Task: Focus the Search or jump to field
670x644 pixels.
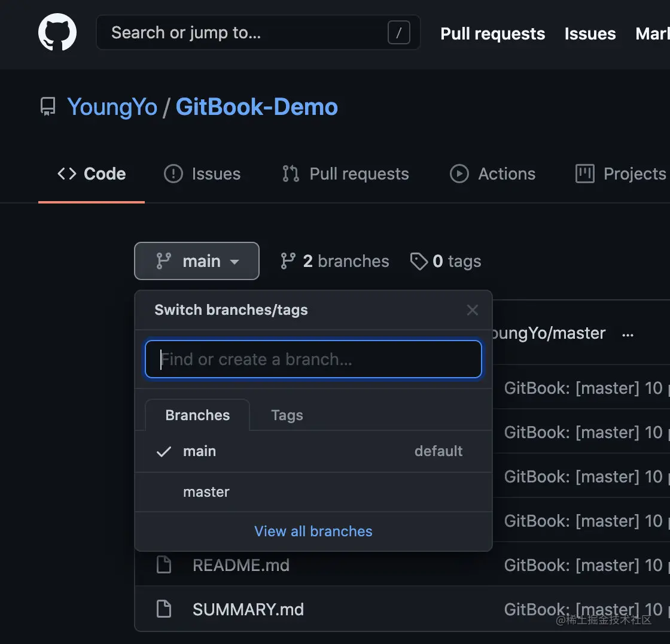Action: (x=258, y=32)
